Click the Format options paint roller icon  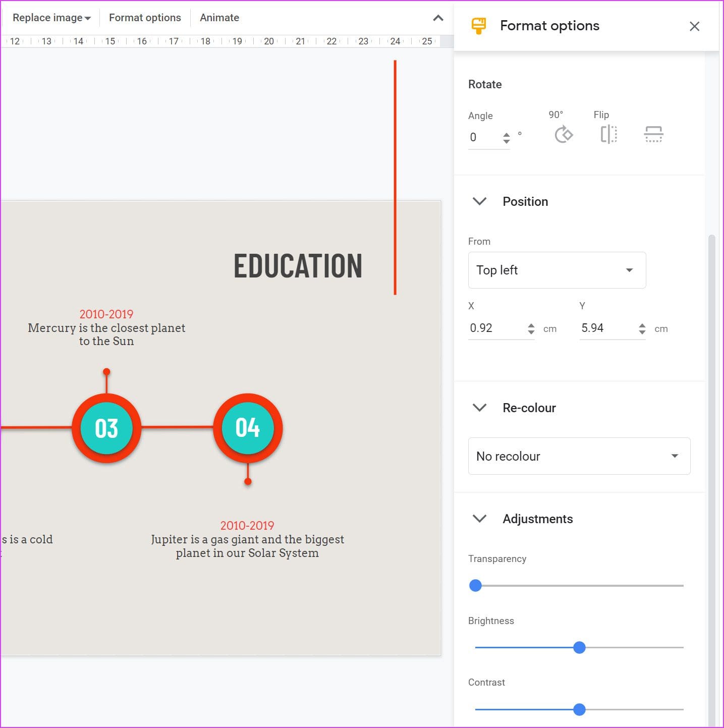(x=478, y=26)
